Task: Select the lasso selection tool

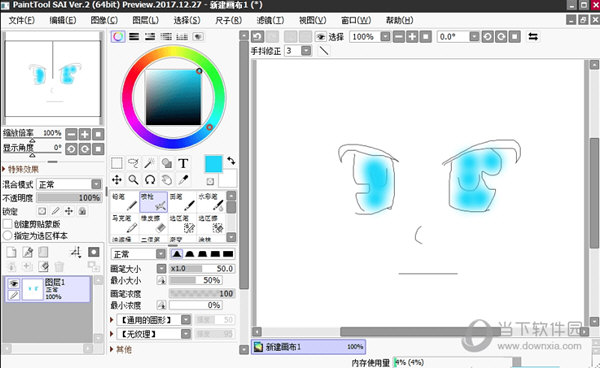Action: (x=133, y=163)
